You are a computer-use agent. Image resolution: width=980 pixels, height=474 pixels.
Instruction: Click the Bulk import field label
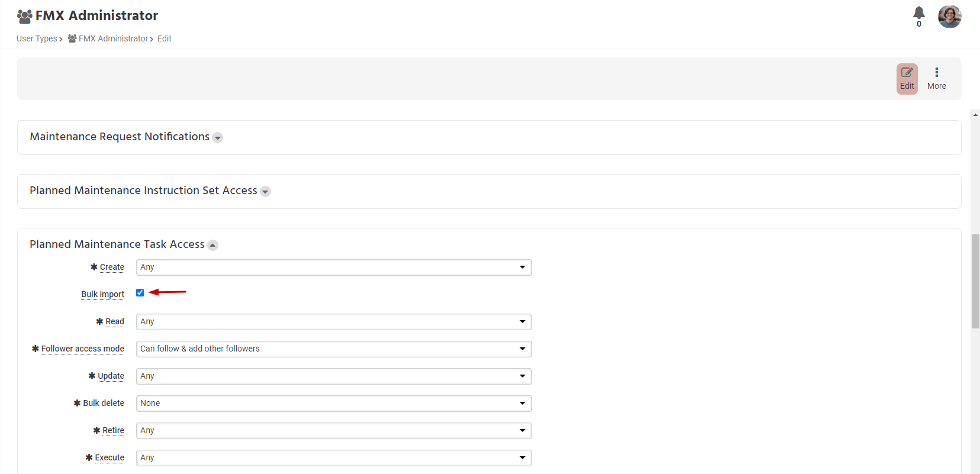103,294
